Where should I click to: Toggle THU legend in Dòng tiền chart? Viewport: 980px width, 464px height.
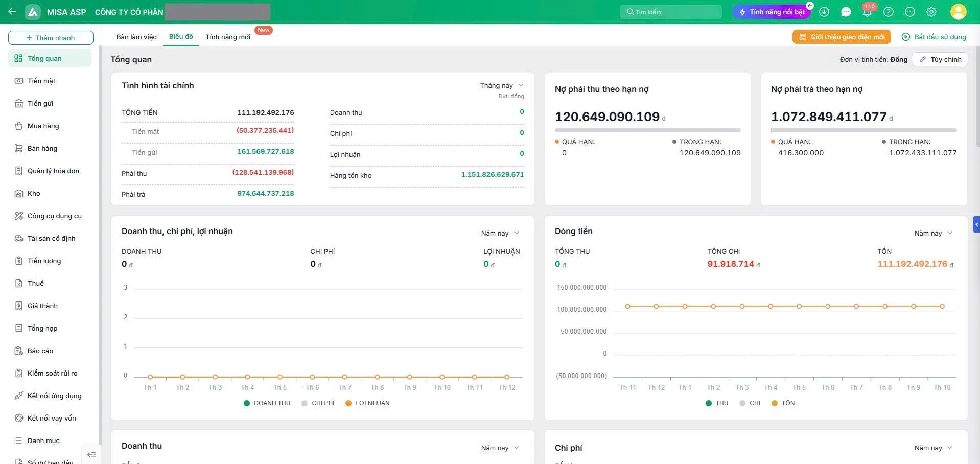[x=717, y=403]
